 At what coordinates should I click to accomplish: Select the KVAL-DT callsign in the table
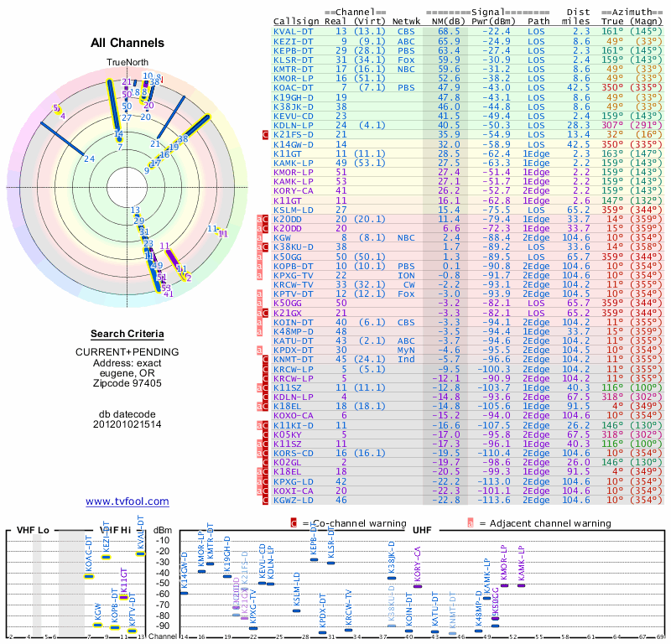tap(293, 32)
